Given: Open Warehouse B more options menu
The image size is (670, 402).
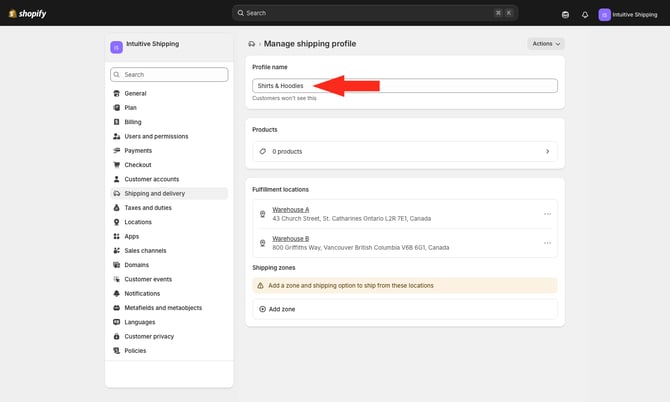Looking at the screenshot, I should pos(547,243).
